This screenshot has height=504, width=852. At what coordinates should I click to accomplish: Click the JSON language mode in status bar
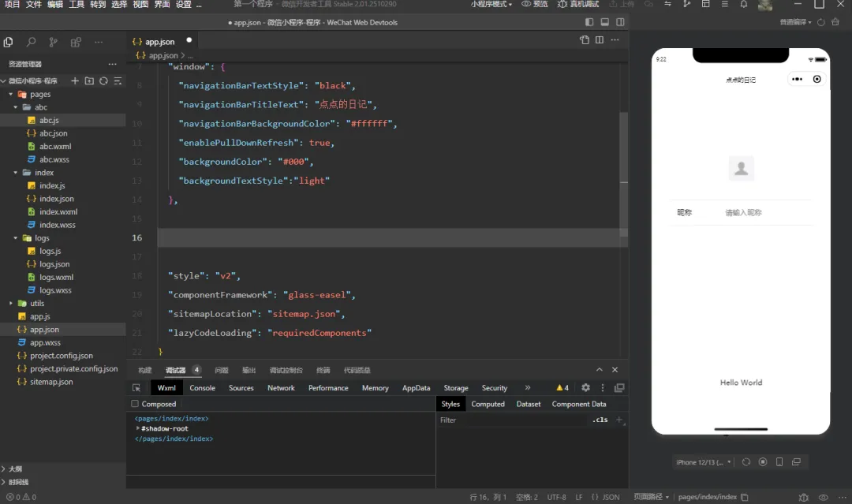[x=611, y=497]
